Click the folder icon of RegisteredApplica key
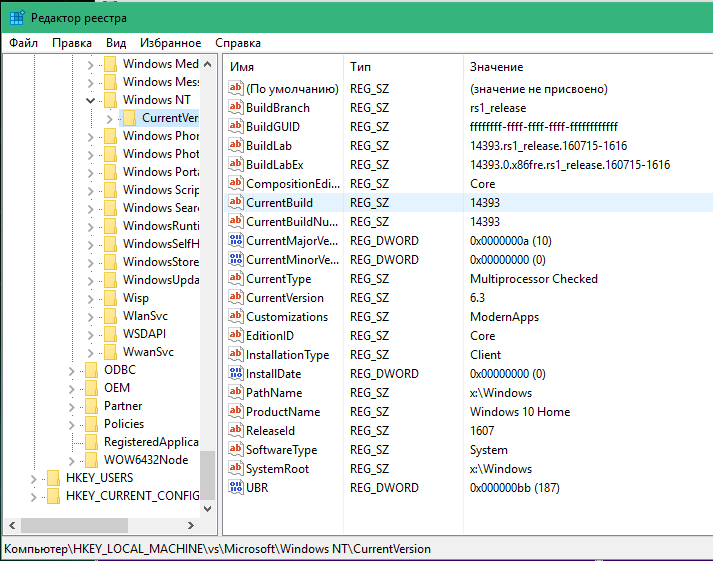The image size is (713, 561). [91, 442]
